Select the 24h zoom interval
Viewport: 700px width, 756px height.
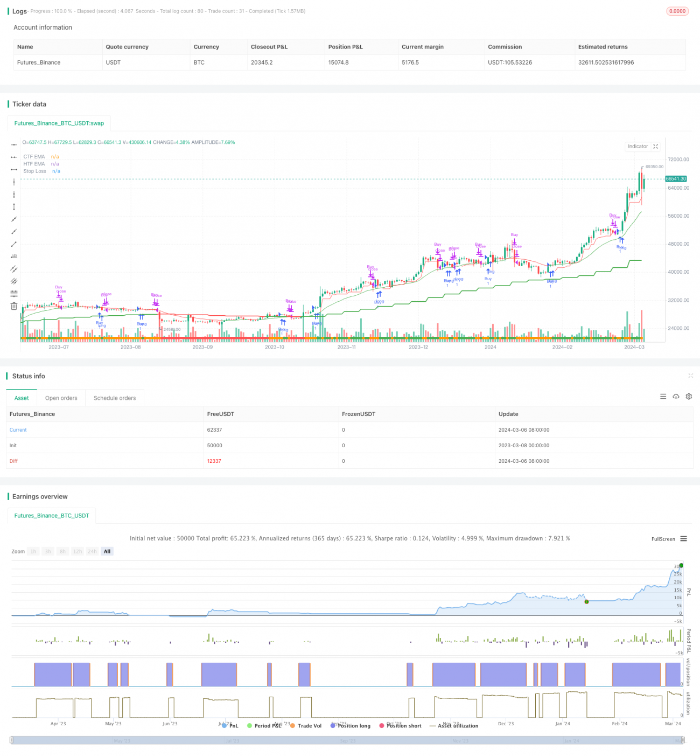(92, 551)
